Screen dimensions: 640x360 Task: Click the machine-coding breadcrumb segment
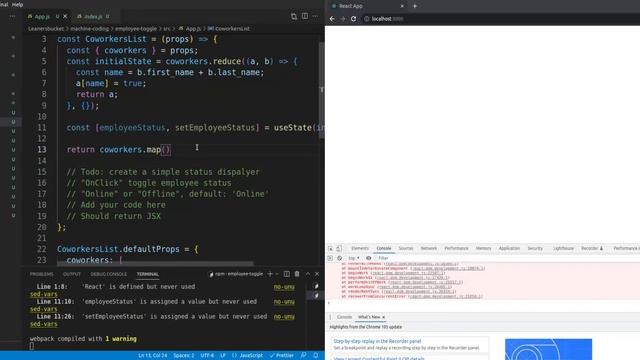tap(89, 29)
